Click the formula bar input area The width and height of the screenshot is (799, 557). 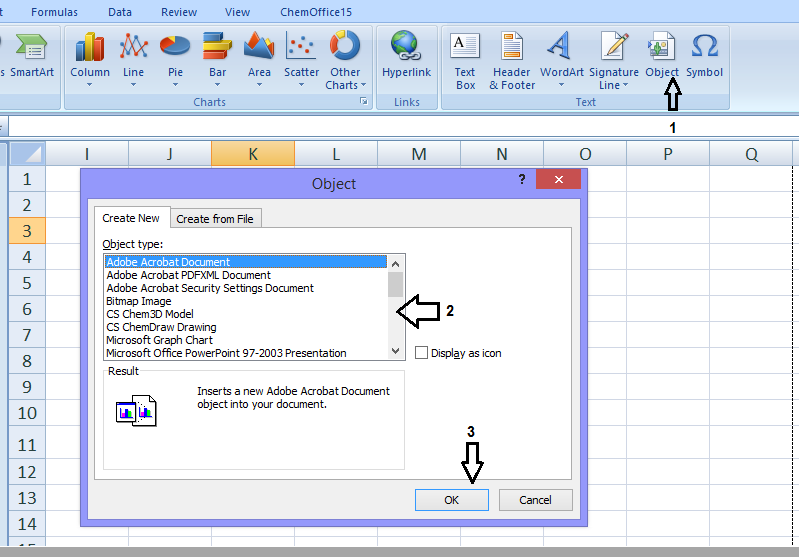click(x=404, y=126)
